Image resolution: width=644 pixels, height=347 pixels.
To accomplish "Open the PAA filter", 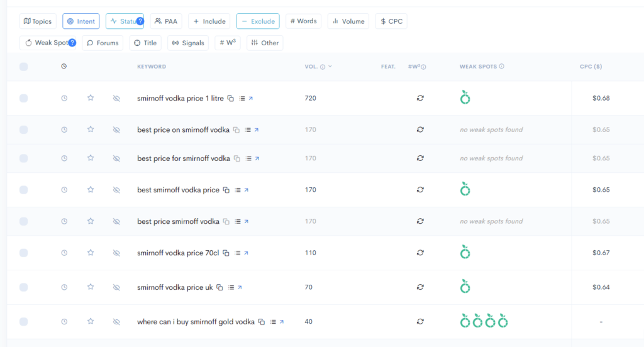I will pos(166,21).
